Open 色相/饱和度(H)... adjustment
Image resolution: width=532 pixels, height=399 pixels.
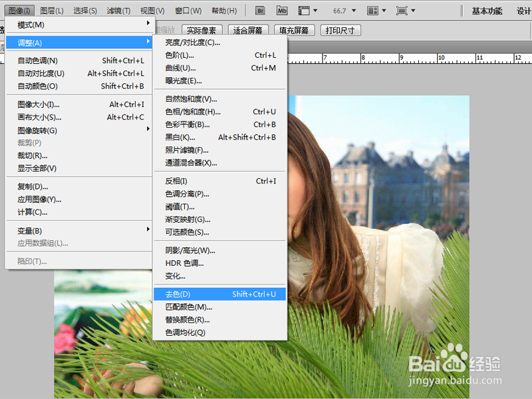[x=220, y=112]
